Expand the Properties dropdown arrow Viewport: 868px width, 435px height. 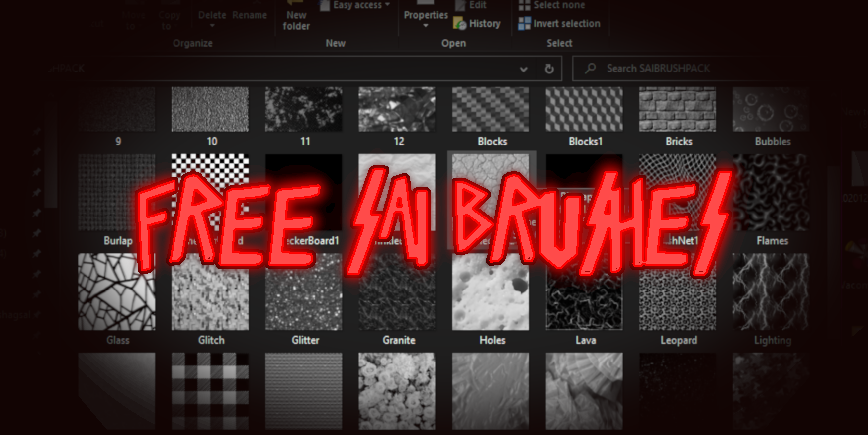click(426, 26)
